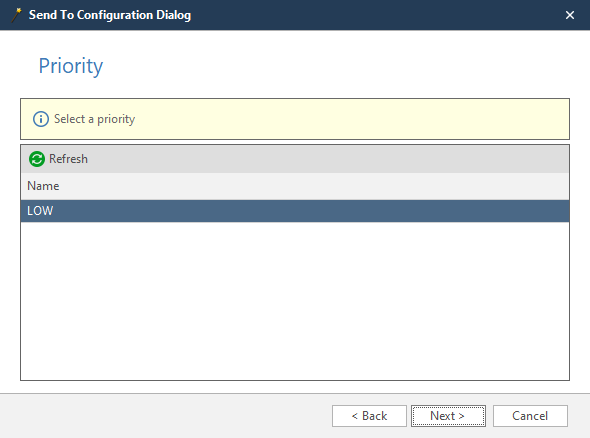590x438 pixels.
Task: Click the Refresh text label
Action: 68,159
